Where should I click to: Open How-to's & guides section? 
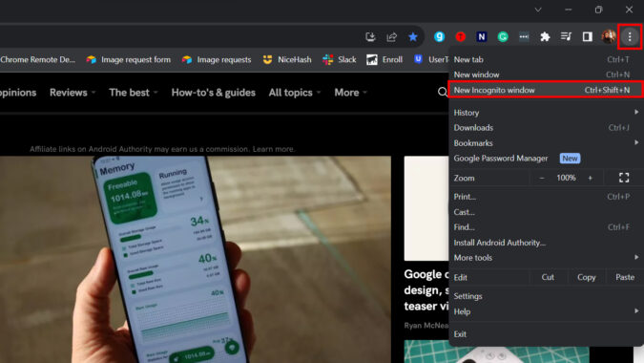point(213,93)
